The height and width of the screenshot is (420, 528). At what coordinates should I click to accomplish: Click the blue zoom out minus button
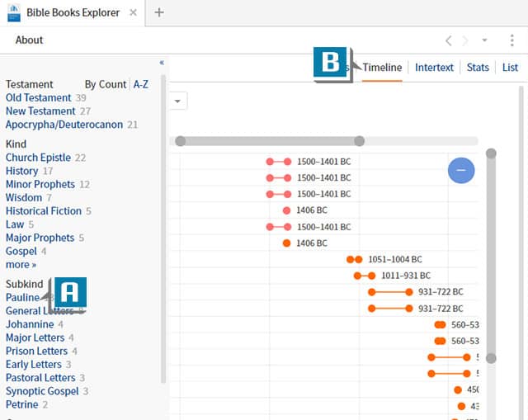[461, 170]
